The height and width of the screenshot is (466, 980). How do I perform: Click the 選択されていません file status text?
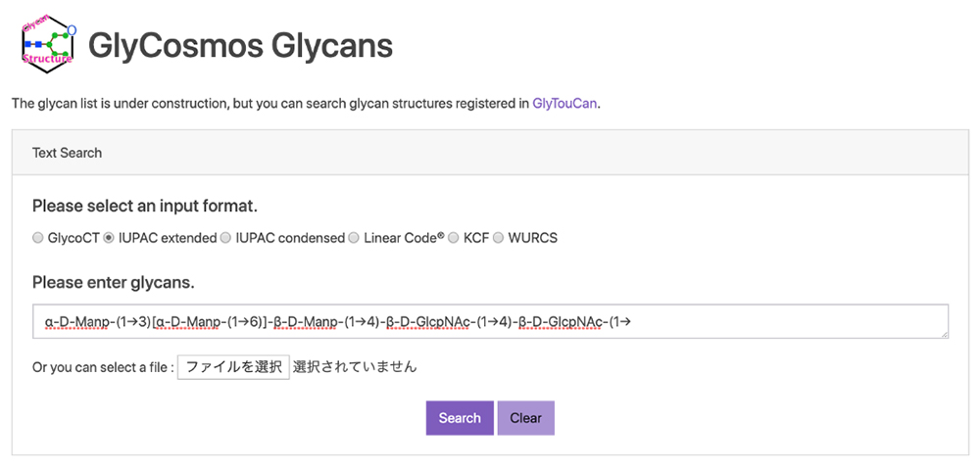(355, 368)
